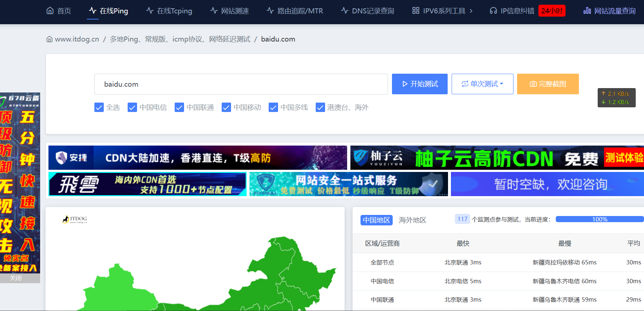
Task: Toggle the 中国多线 checkbox
Action: [273, 107]
